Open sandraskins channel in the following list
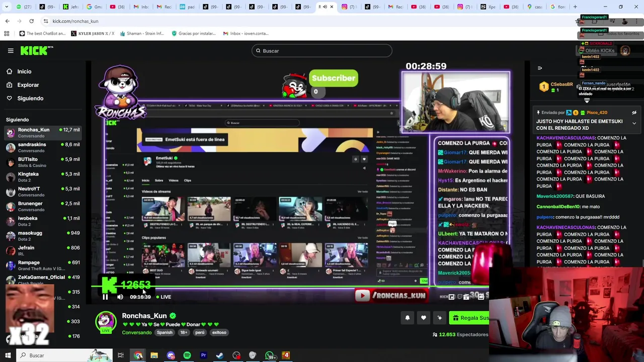 (x=43, y=147)
